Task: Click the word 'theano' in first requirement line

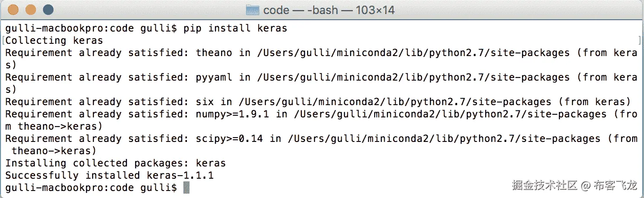Action: click(214, 53)
